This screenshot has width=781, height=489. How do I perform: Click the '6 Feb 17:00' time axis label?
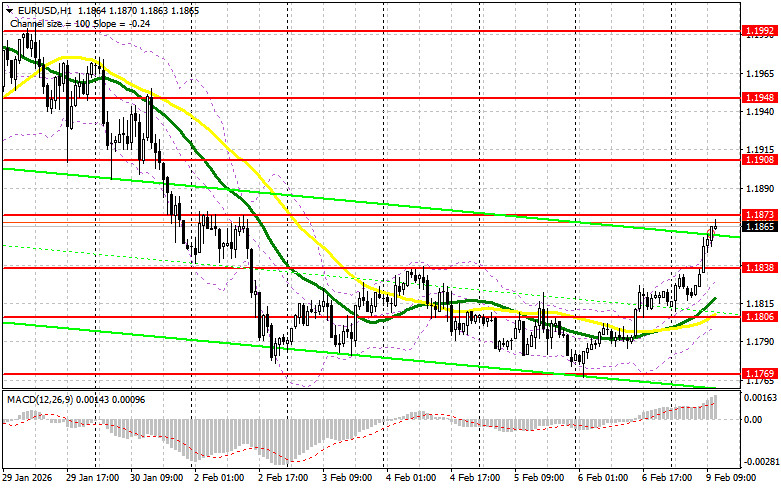[x=667, y=478]
